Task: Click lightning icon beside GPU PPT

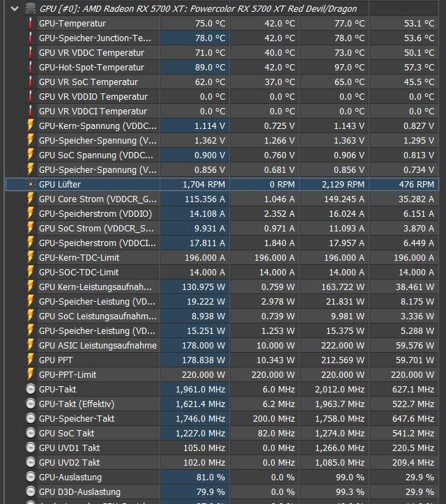Action: tap(30, 360)
